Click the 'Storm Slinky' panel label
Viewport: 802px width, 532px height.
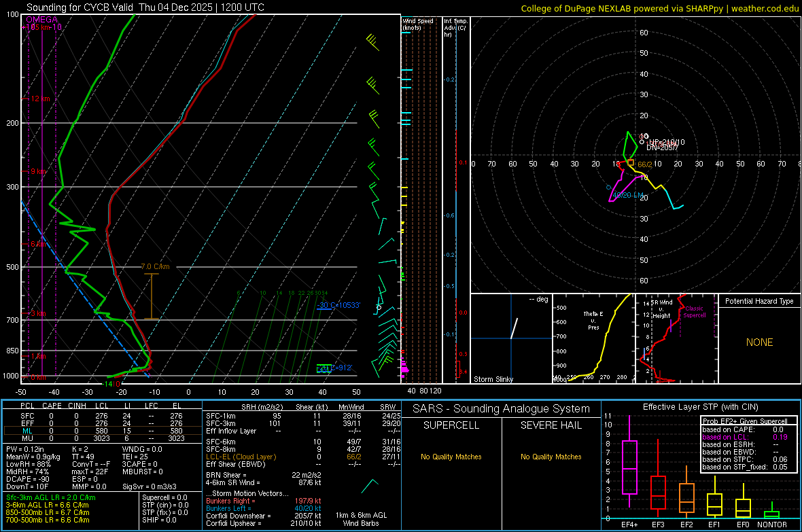493,379
